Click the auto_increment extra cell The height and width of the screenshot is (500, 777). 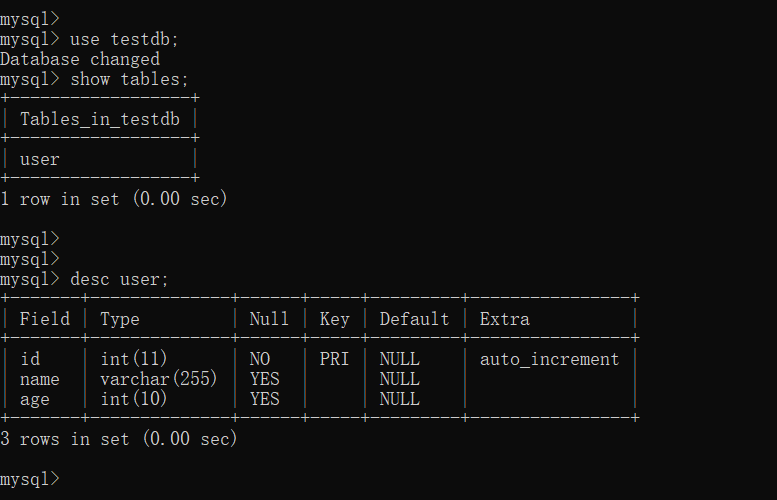[x=550, y=359]
